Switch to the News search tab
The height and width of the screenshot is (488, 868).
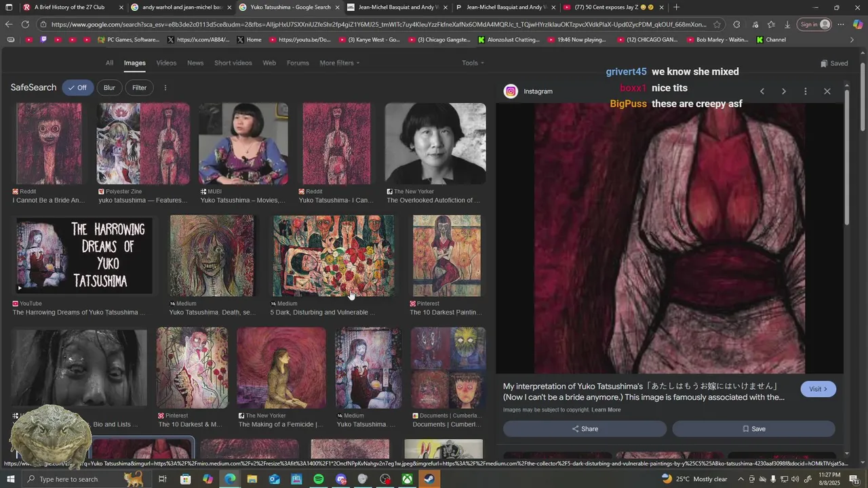click(x=195, y=63)
